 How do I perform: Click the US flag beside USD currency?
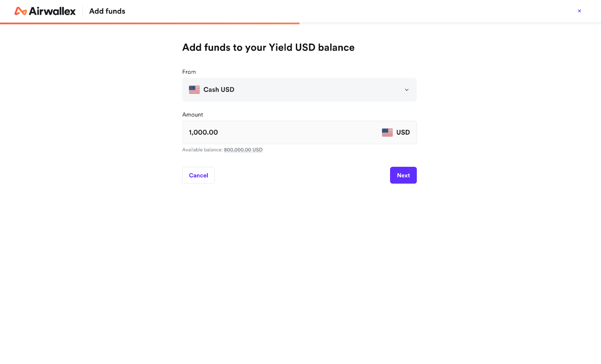387,132
